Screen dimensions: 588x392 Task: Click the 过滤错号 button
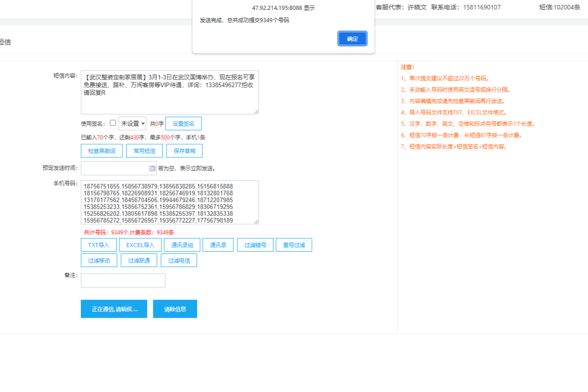(x=255, y=245)
